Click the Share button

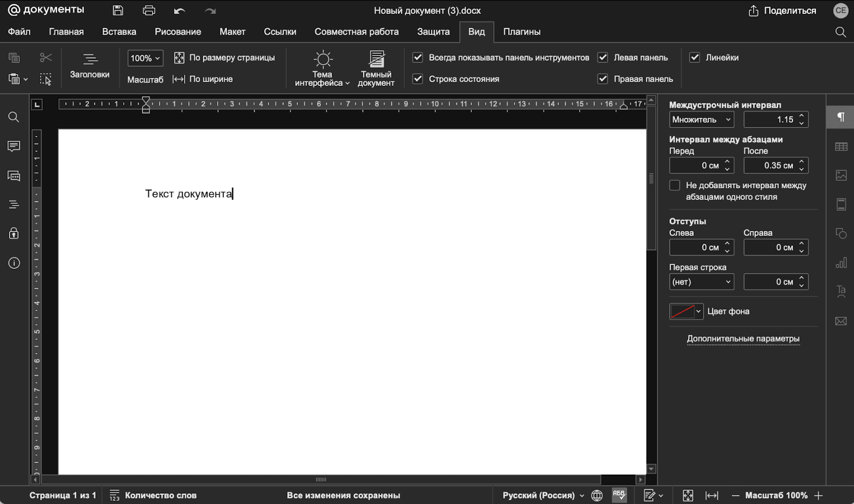782,11
